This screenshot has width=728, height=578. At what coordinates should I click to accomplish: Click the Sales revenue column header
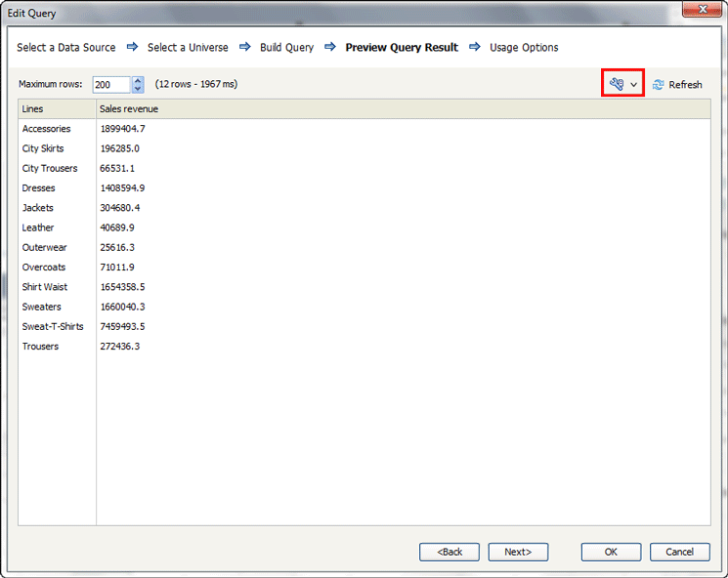[403, 109]
